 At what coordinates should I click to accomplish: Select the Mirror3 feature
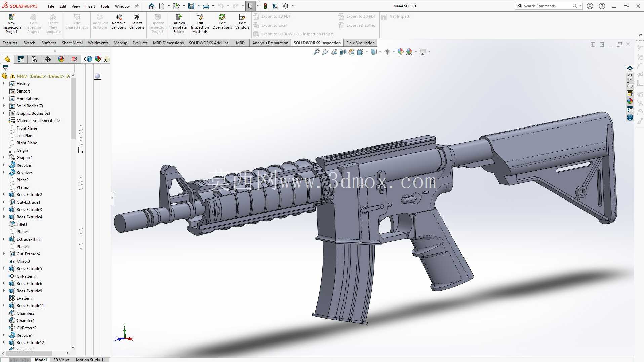coord(19,261)
